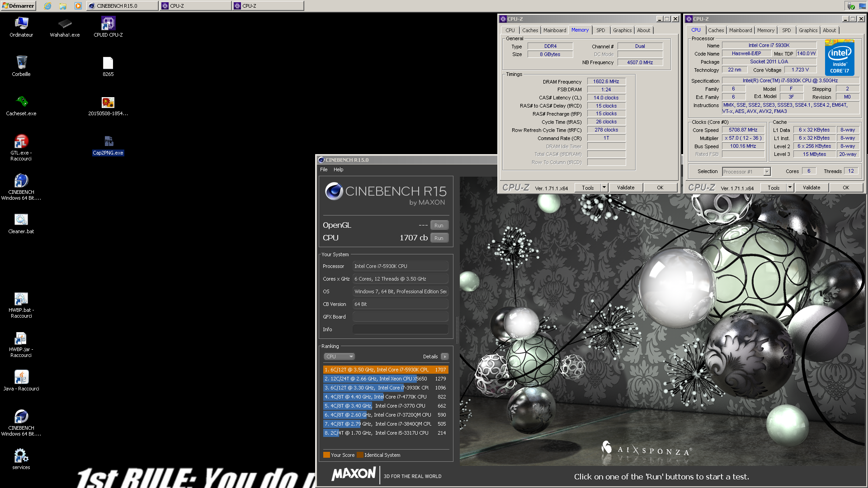Image resolution: width=868 pixels, height=488 pixels.
Task: Expand ranking Details arrow button
Action: point(445,357)
